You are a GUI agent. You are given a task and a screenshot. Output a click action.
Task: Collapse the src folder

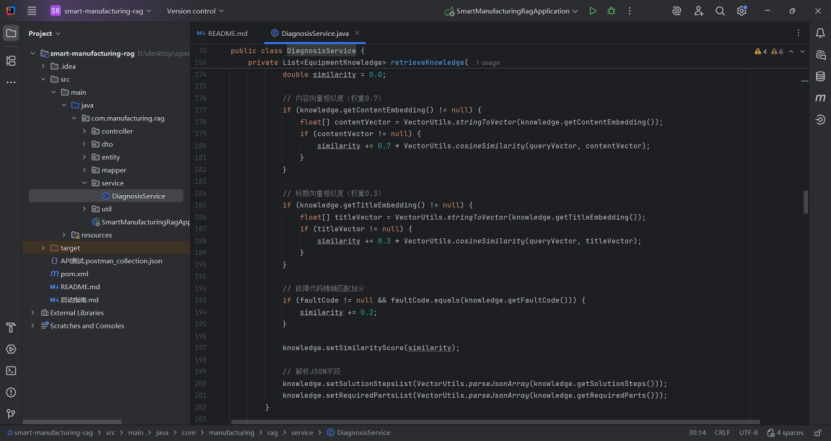pyautogui.click(x=43, y=79)
